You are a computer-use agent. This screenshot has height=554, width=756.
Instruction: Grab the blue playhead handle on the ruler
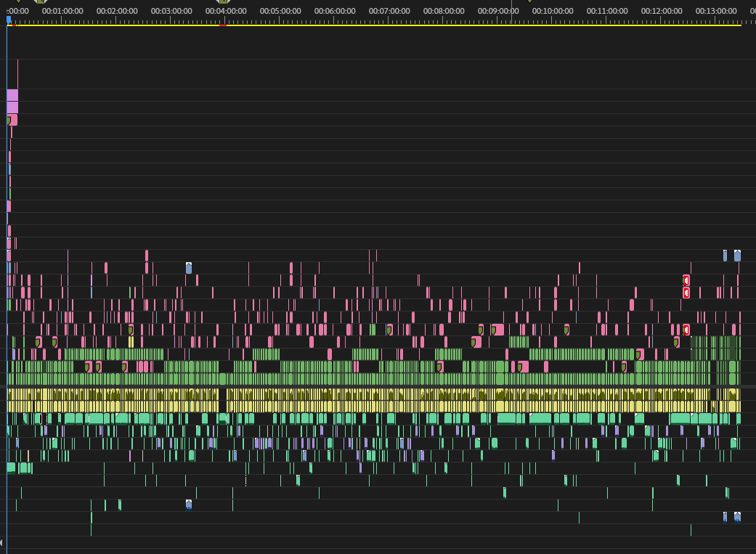pos(9,20)
